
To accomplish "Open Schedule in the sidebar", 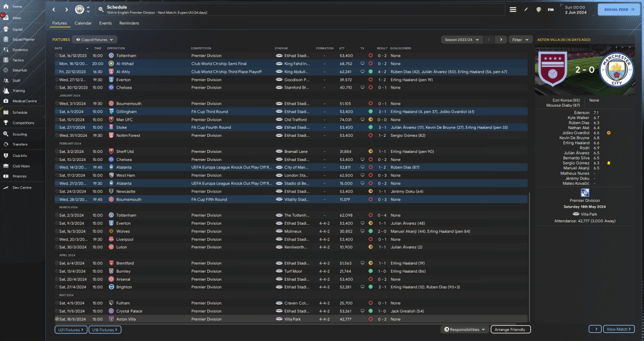I will pyautogui.click(x=20, y=113).
